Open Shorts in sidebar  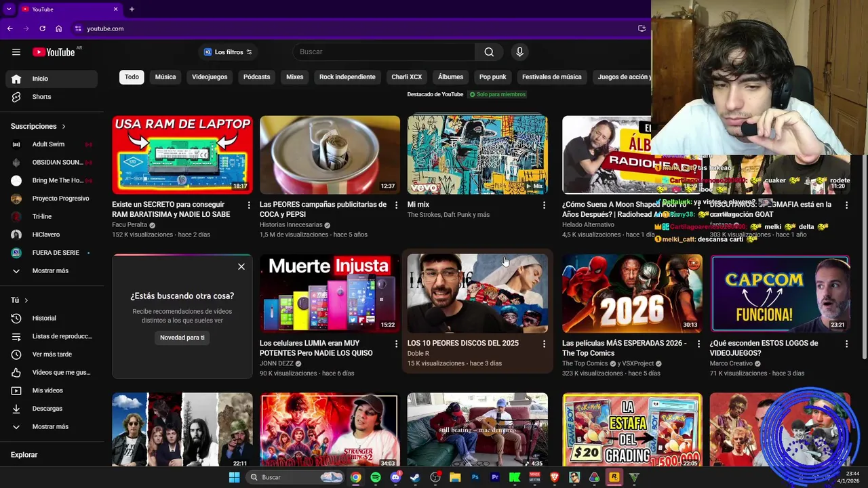point(52,97)
